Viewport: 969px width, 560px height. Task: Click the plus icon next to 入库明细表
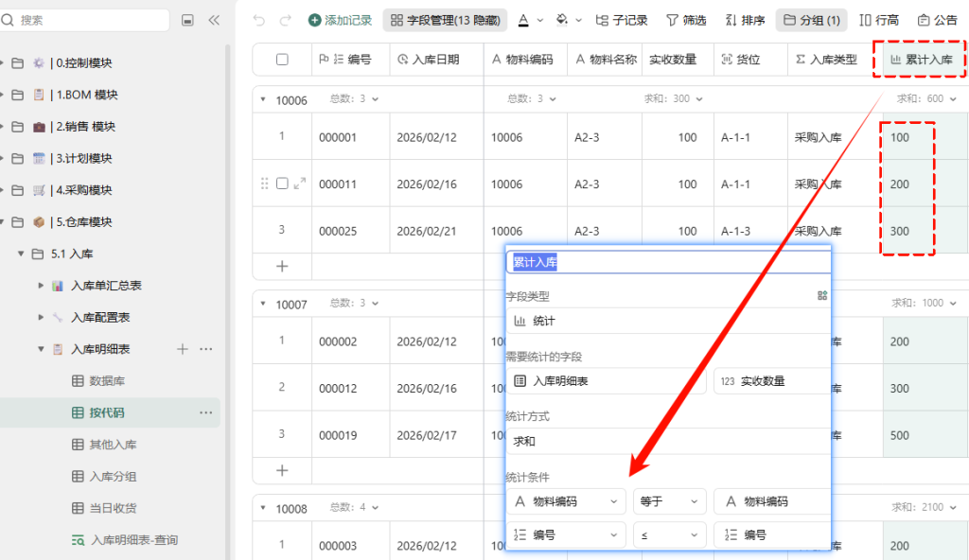(x=183, y=349)
